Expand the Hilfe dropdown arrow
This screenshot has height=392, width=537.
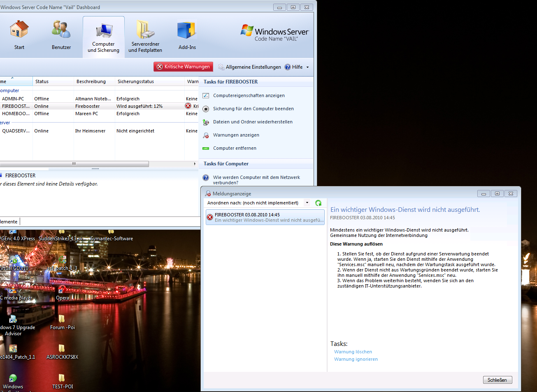click(x=307, y=67)
